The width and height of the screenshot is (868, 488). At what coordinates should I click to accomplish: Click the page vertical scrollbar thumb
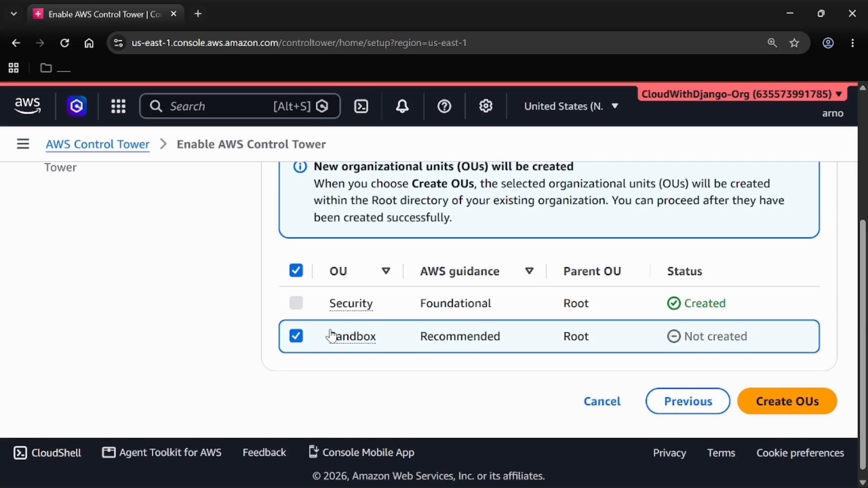863,343
